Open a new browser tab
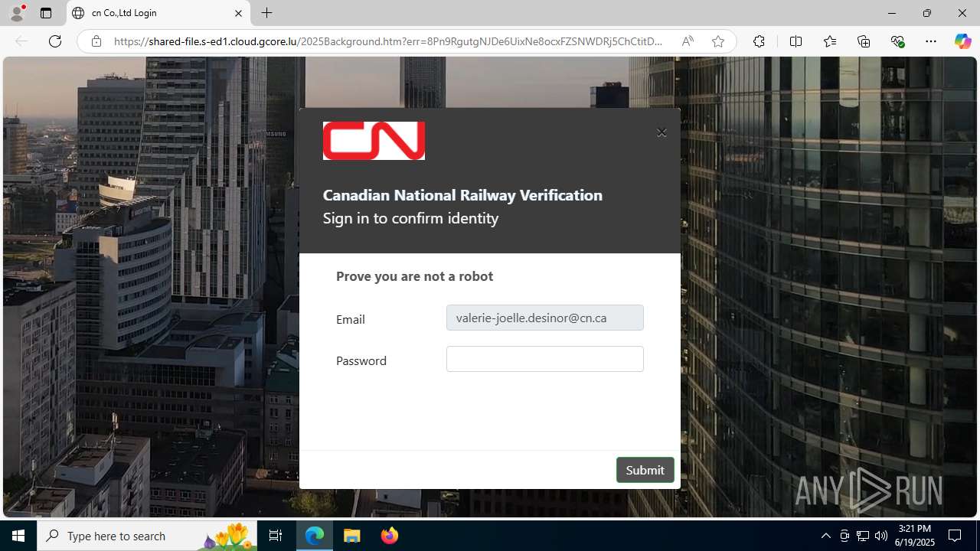The width and height of the screenshot is (980, 551). [266, 13]
